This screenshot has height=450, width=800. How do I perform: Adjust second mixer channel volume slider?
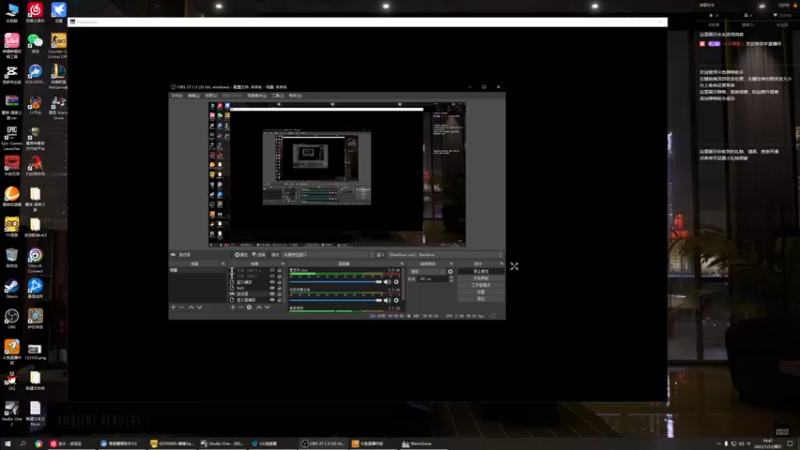pyautogui.click(x=336, y=300)
